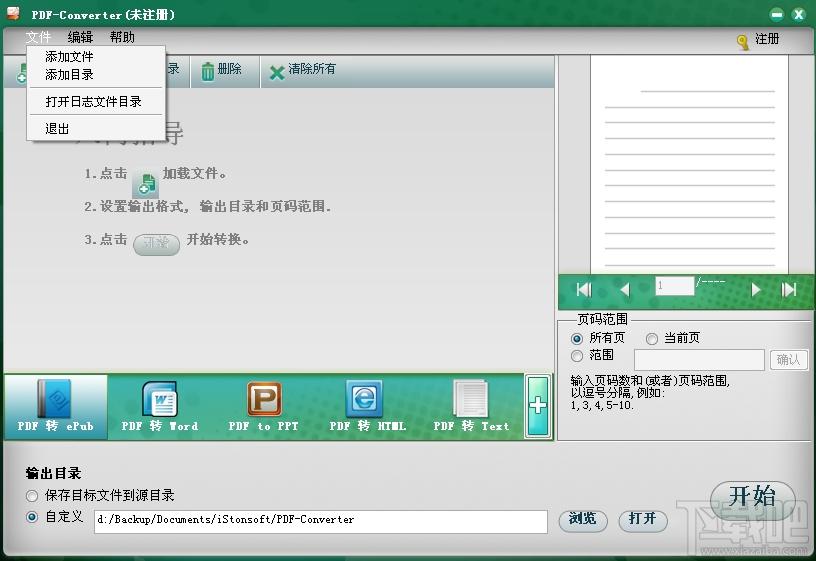This screenshot has width=816, height=561.
Task: Select 保存目标文件到源目录 option
Action: (32, 496)
